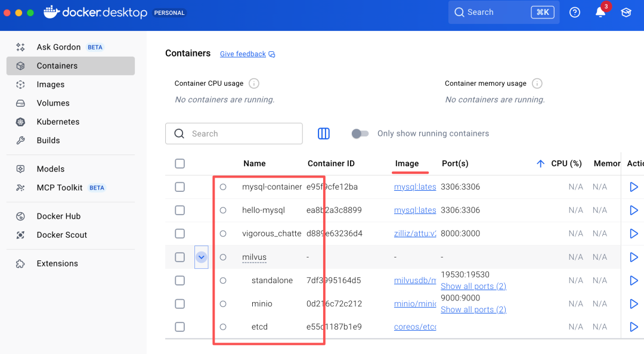Click the Volumes drive icon
The width and height of the screenshot is (644, 354).
click(20, 103)
